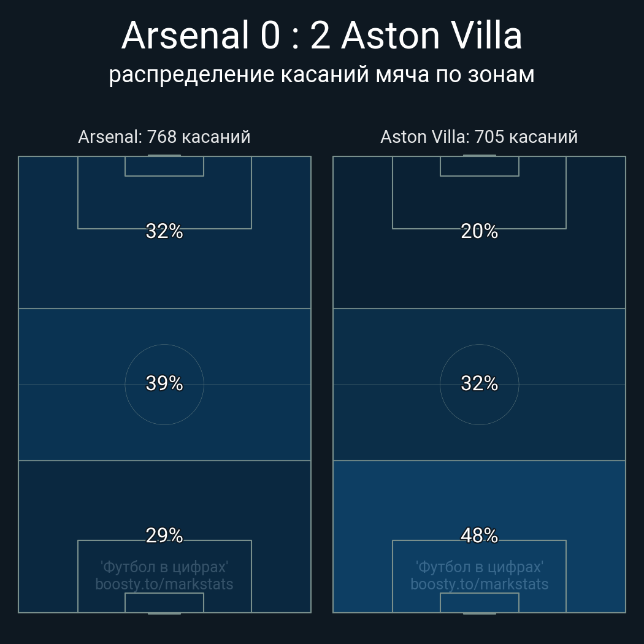Click 'Футбол в цифрах' watermark on Arsenal pitch
Image resolution: width=644 pixels, height=644 pixels.
[x=164, y=567]
